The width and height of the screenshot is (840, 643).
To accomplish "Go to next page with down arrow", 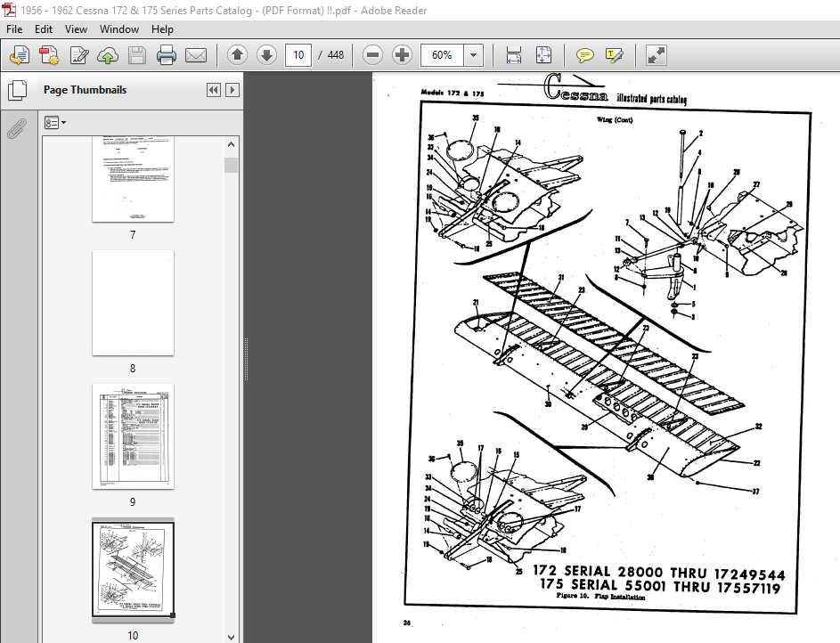I will point(266,54).
